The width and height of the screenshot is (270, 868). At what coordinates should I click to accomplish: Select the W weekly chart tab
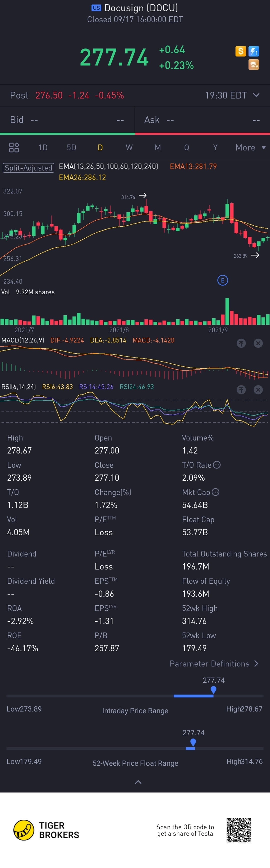click(x=129, y=147)
